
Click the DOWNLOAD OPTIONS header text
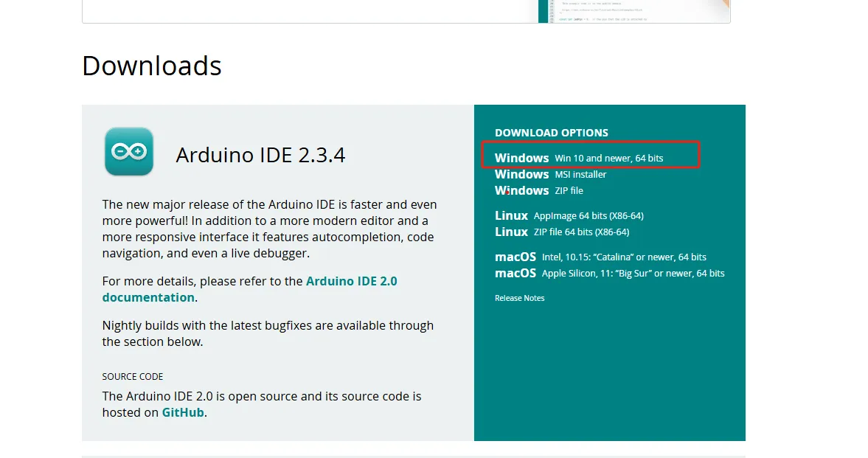pos(551,133)
